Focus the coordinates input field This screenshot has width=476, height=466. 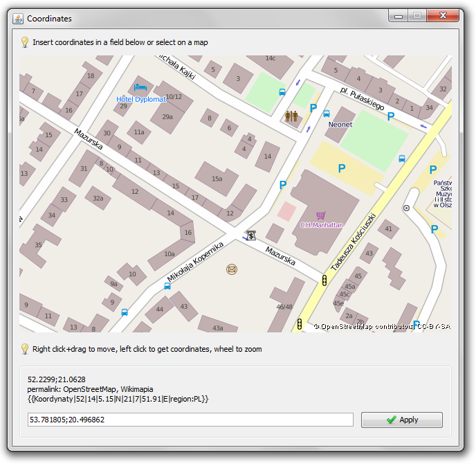tap(190, 420)
